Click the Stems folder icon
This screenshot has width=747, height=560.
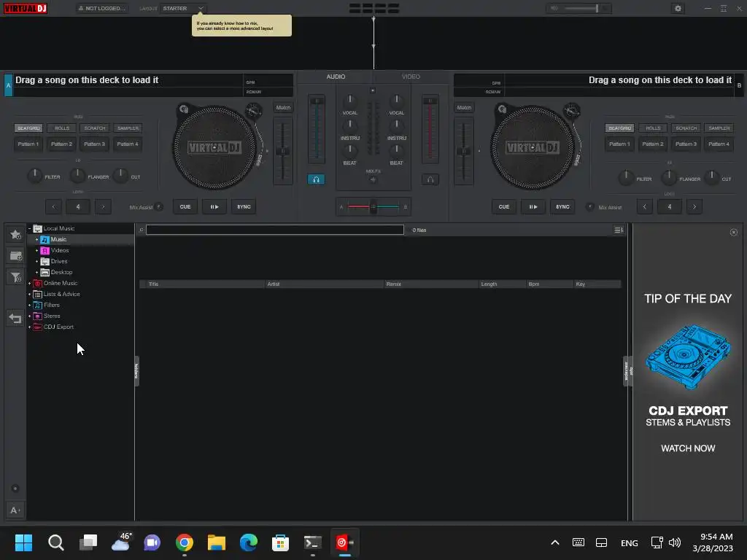(38, 316)
